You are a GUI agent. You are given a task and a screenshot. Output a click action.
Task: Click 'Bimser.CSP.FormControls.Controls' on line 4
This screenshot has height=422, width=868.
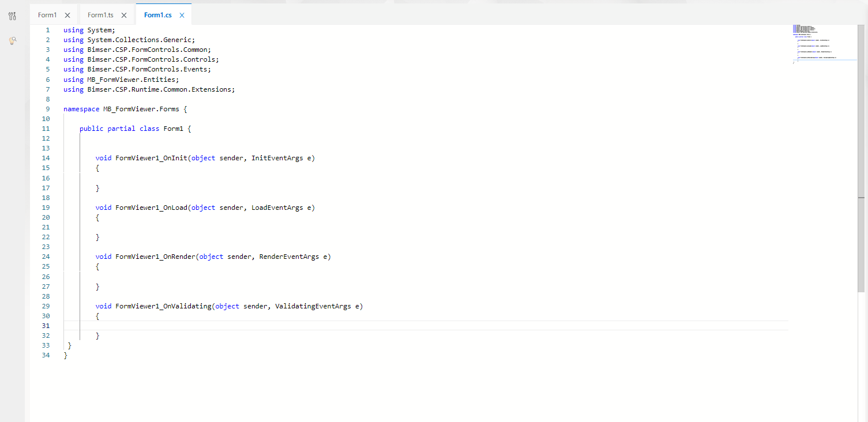coord(152,59)
